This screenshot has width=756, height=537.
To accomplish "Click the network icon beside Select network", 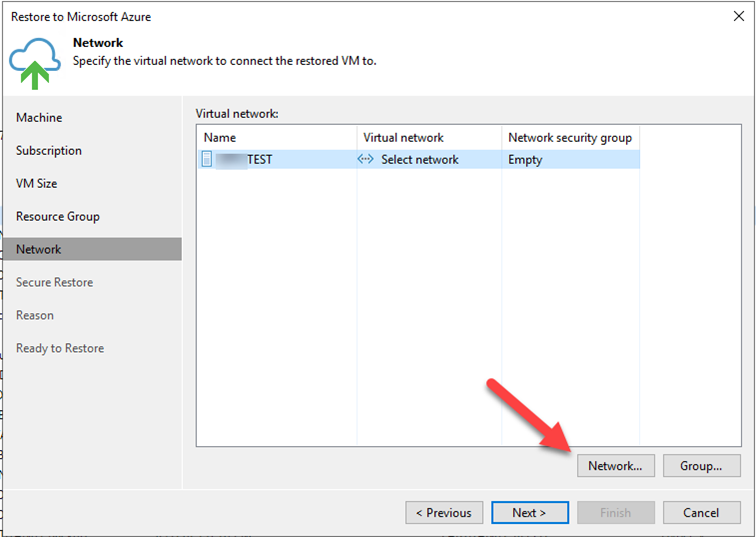I will coord(365,159).
